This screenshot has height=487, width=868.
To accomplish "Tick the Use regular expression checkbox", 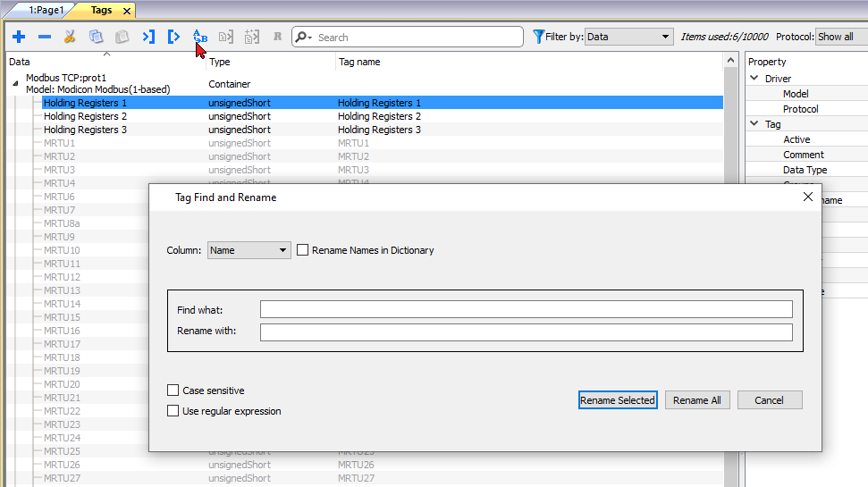I will (173, 411).
